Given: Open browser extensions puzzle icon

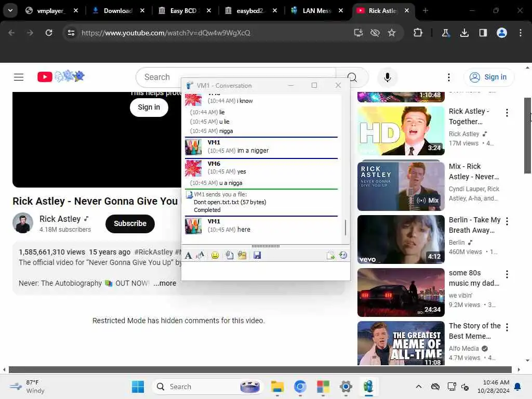Looking at the screenshot, I should pos(418,33).
